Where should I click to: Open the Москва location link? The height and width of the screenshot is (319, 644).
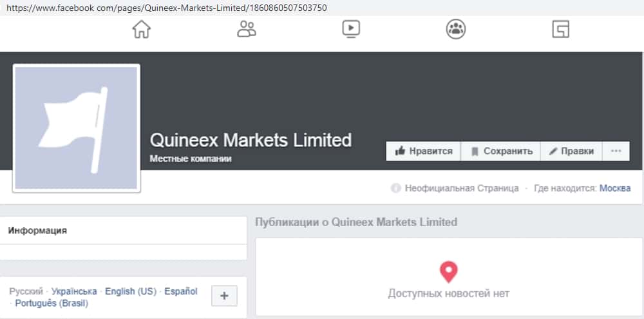click(x=615, y=188)
